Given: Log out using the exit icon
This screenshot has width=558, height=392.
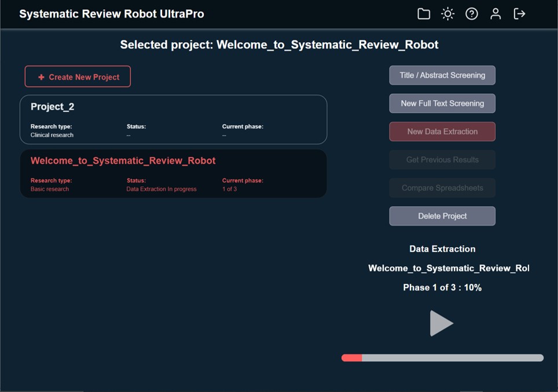Looking at the screenshot, I should point(519,14).
